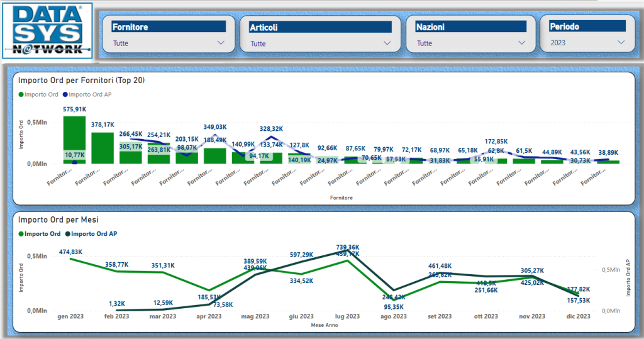644x339 pixels.
Task: Click the 328,32K point on the blue line
Action: [x=271, y=137]
